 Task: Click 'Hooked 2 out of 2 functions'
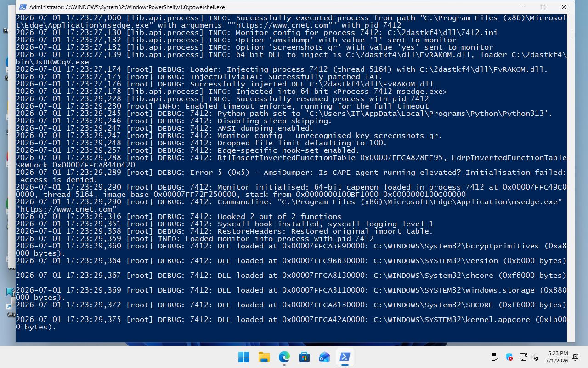pyautogui.click(x=279, y=217)
